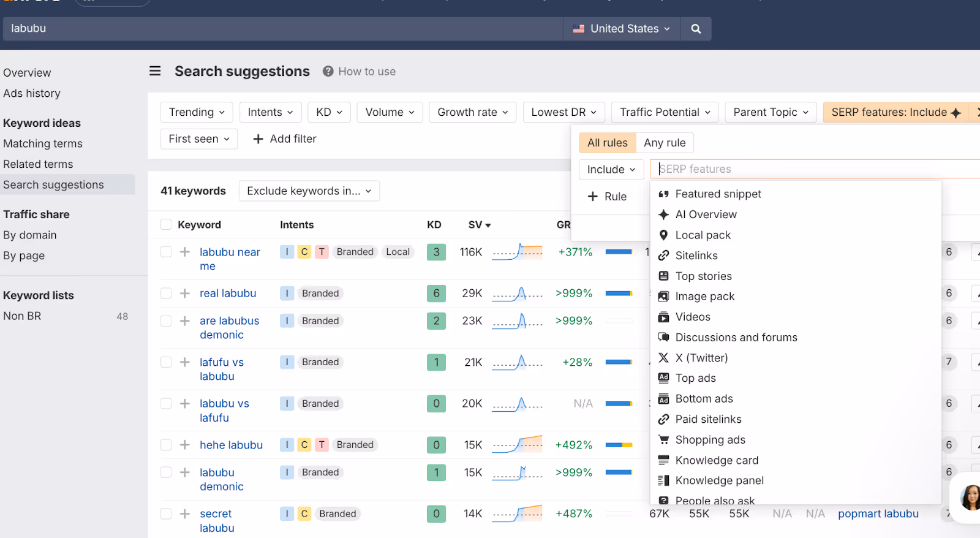
Task: Check the 'labubu near me' row checkbox
Action: coord(166,252)
